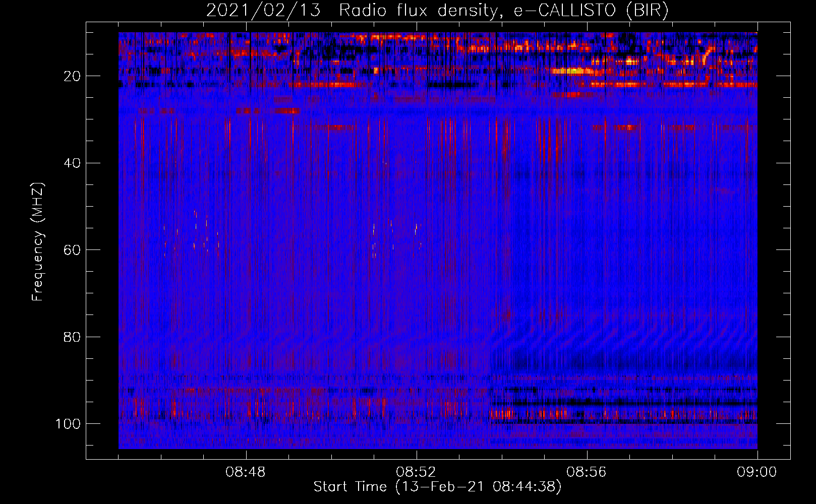
Task: Click the '40' frequency tick label
Action: click(x=72, y=163)
